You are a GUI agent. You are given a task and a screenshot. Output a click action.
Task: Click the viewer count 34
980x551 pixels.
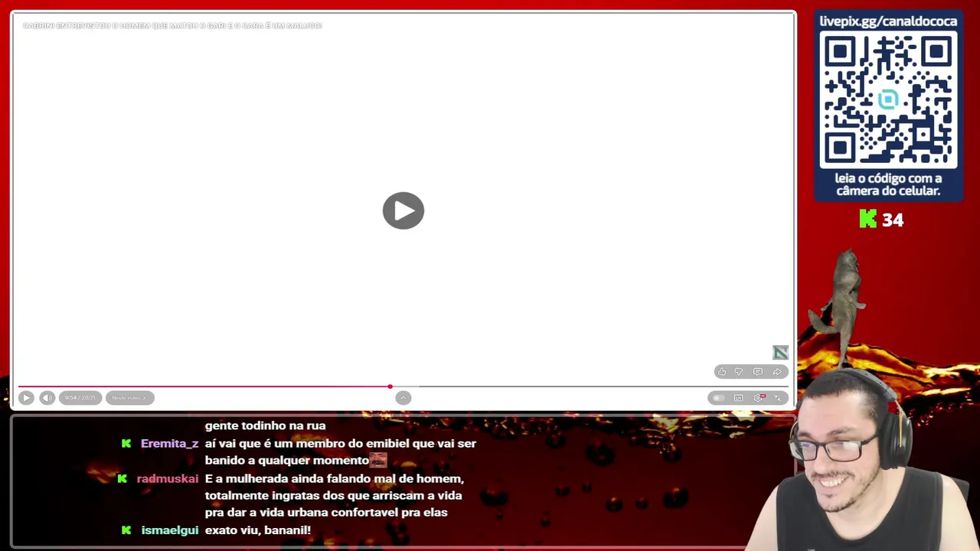(x=893, y=220)
